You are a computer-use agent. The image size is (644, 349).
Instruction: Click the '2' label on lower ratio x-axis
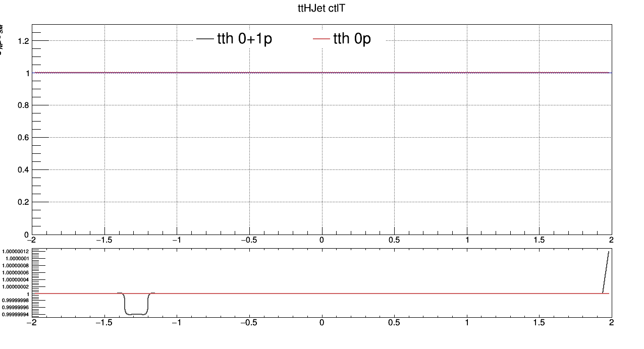point(612,322)
